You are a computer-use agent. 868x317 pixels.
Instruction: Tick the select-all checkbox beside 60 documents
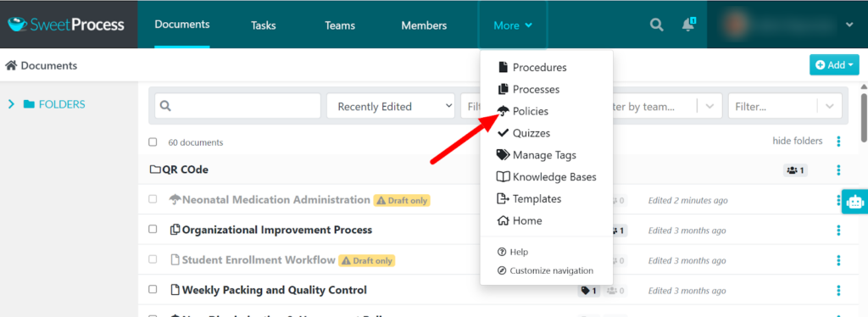click(x=153, y=142)
